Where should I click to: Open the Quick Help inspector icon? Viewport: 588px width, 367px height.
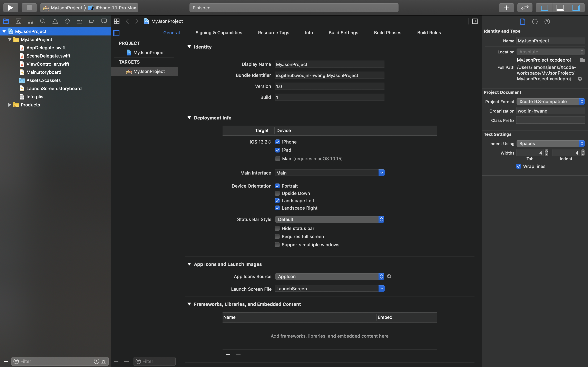547,22
